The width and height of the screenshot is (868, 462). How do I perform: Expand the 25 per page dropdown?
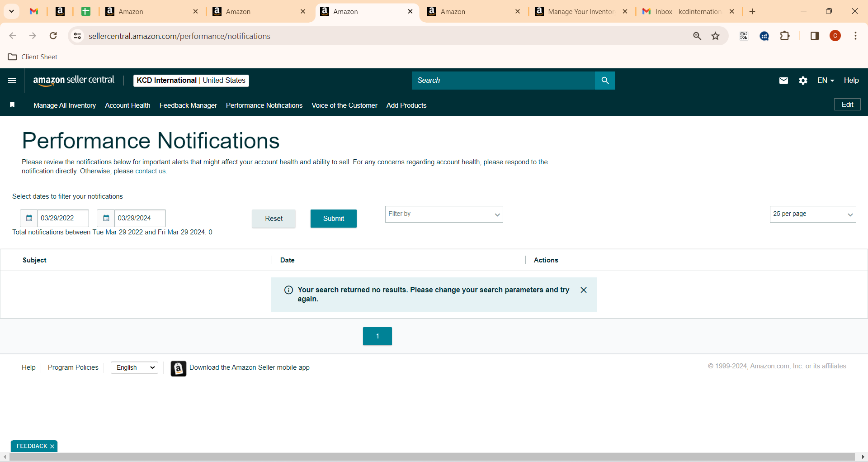point(812,214)
